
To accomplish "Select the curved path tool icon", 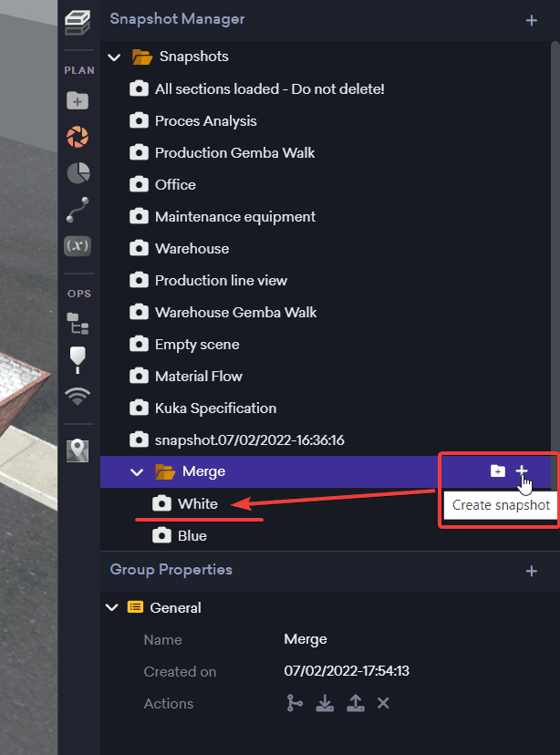I will (x=78, y=210).
